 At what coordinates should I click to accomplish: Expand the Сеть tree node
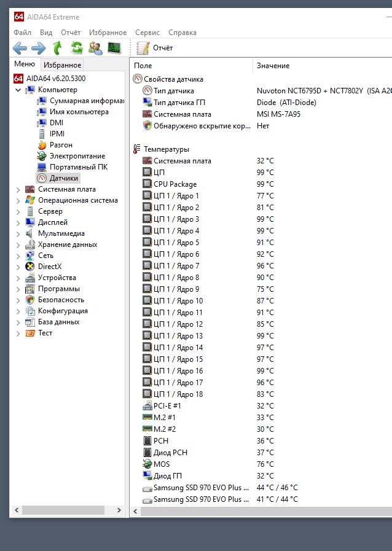tap(18, 256)
